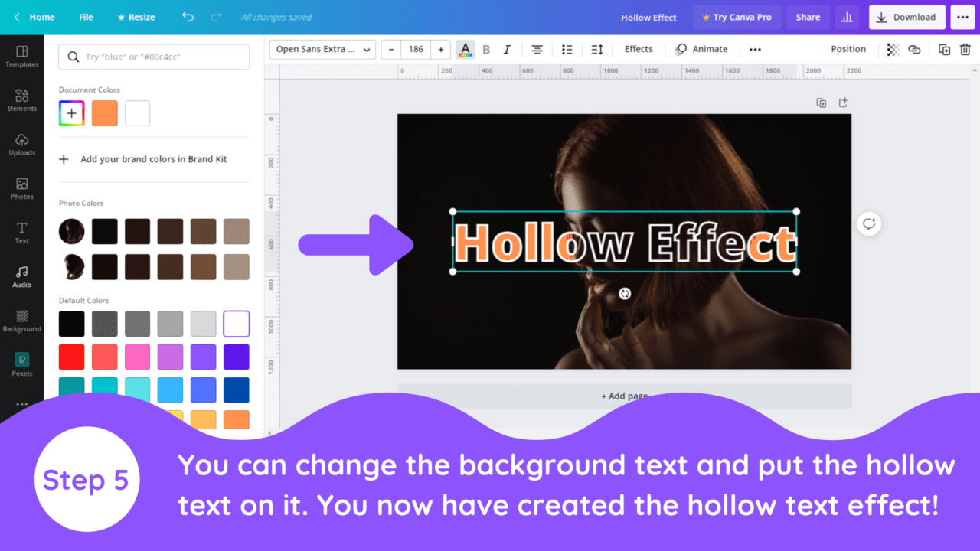This screenshot has width=980, height=551.
Task: Select the orange document color swatch
Action: pyautogui.click(x=104, y=112)
